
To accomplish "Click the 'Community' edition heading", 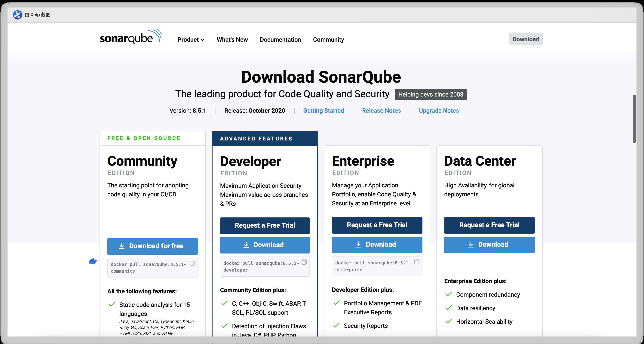I will pyautogui.click(x=142, y=161).
